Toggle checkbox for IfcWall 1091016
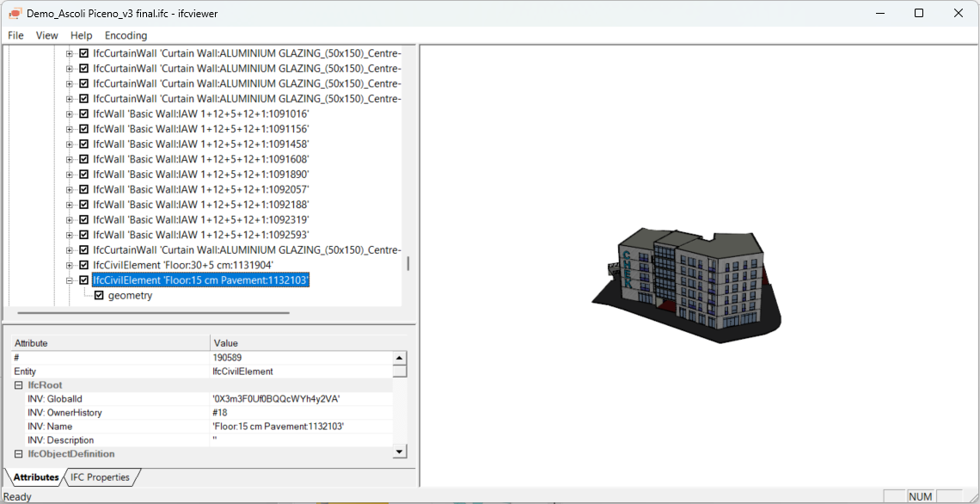The width and height of the screenshot is (980, 504). 84,114
